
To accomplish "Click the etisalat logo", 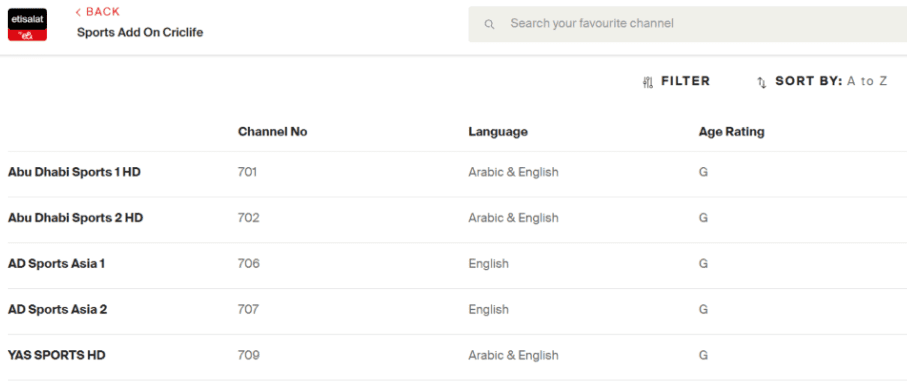I will 27,24.
